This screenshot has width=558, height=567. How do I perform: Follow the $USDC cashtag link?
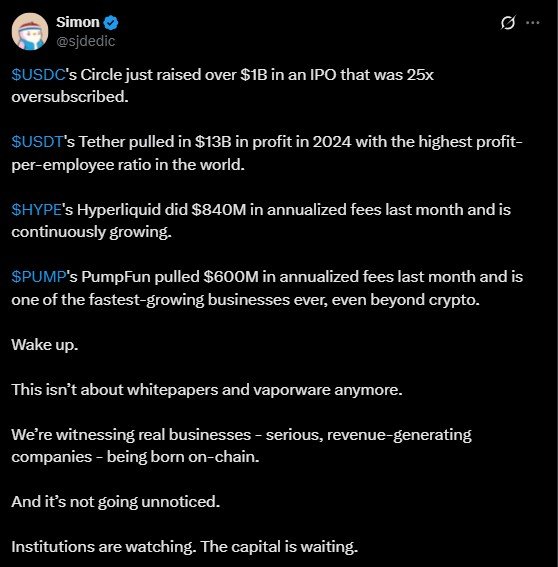(38, 75)
